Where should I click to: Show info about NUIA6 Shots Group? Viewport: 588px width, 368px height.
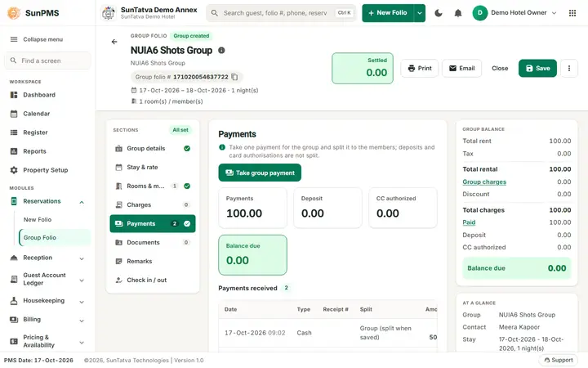tap(221, 51)
